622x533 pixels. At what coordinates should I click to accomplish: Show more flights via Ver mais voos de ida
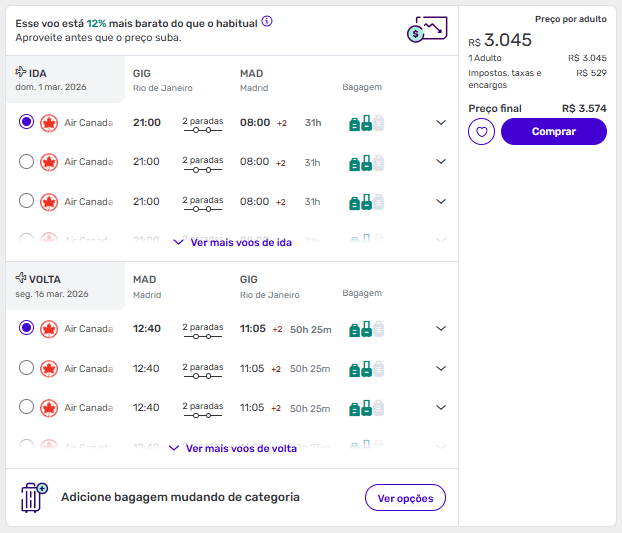[233, 242]
